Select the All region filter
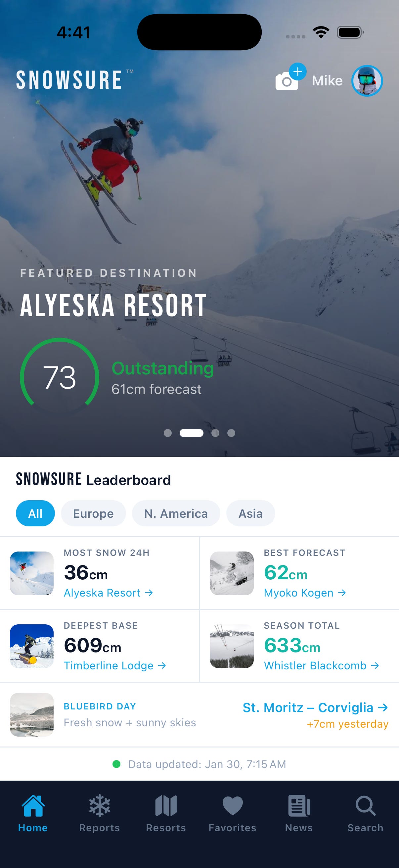The height and width of the screenshot is (868, 399). pos(35,513)
